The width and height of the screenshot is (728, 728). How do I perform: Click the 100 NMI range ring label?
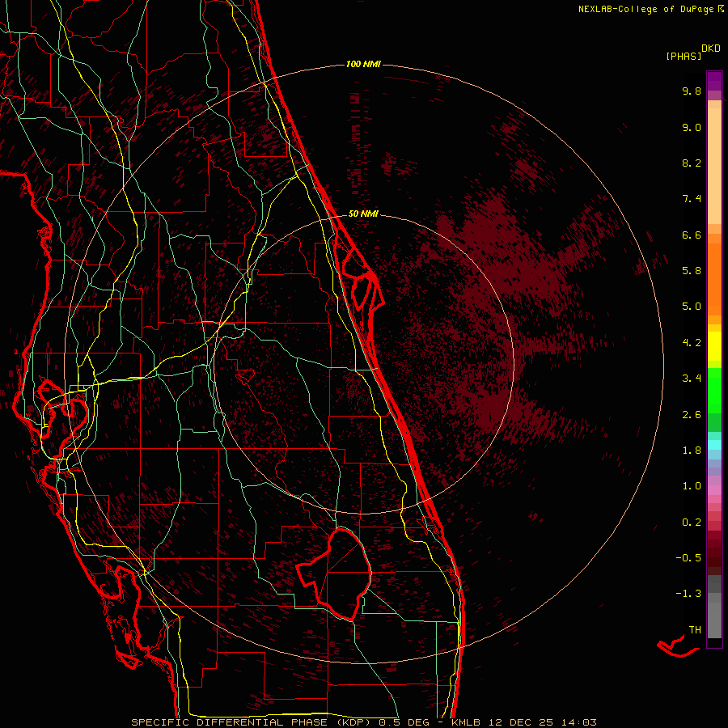pos(363,64)
